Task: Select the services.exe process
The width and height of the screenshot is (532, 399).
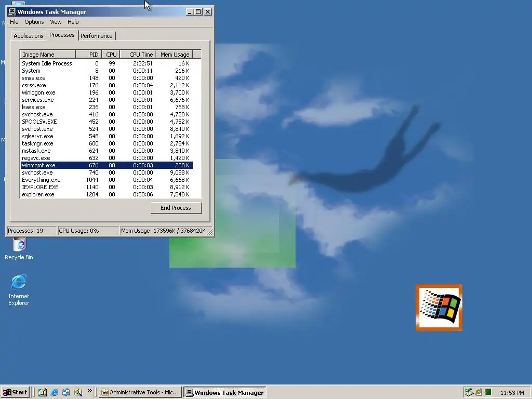Action: [107, 100]
